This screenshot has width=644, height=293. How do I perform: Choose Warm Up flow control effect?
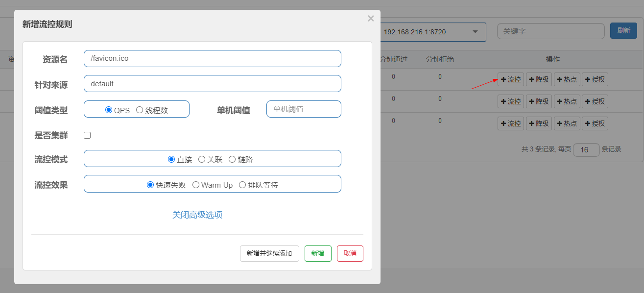(196, 185)
